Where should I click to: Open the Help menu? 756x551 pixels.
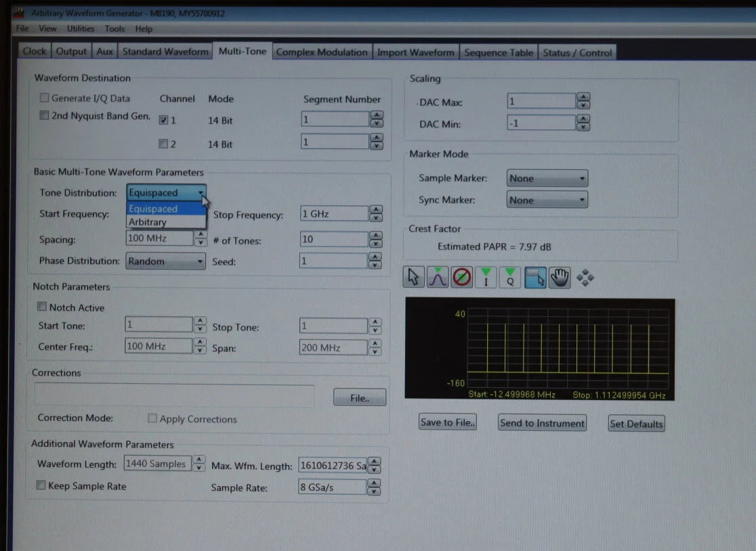pyautogui.click(x=144, y=29)
